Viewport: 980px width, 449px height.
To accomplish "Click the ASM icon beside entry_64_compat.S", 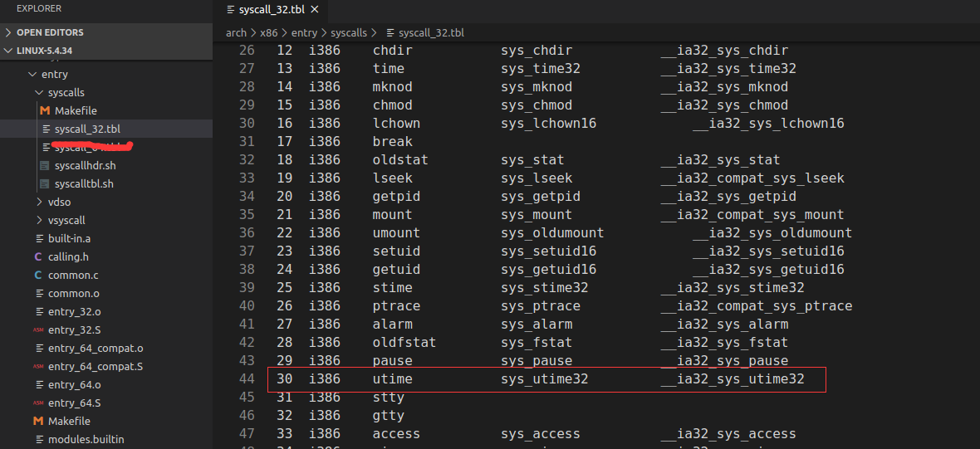I will (38, 366).
